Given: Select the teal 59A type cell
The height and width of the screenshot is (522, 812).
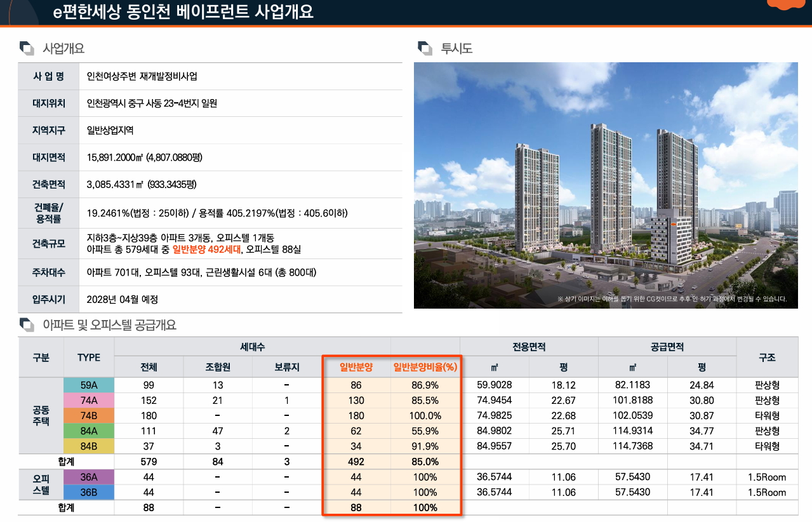Looking at the screenshot, I should click(x=89, y=385).
